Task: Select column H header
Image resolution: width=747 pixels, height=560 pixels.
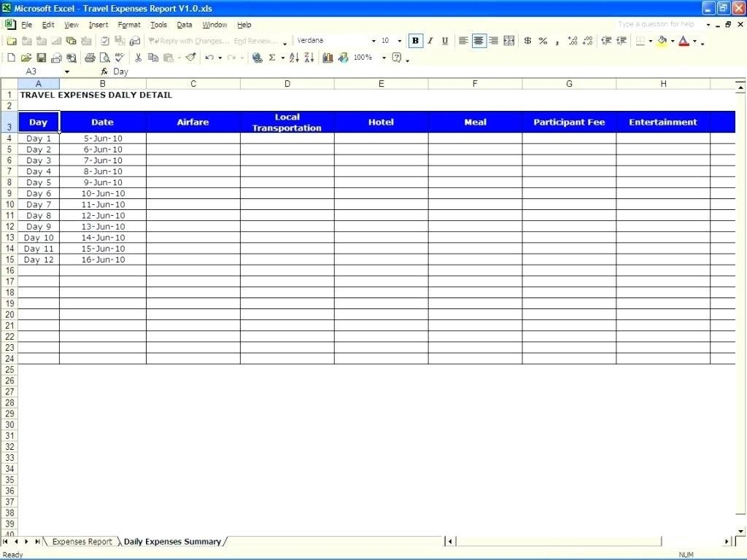Action: coord(663,84)
